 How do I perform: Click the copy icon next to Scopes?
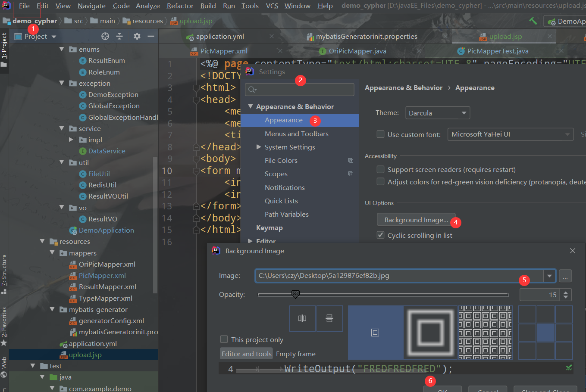351,174
